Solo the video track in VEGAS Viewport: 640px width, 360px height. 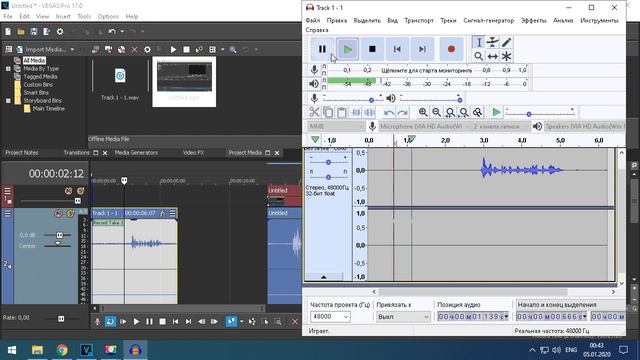pyautogui.click(x=80, y=191)
